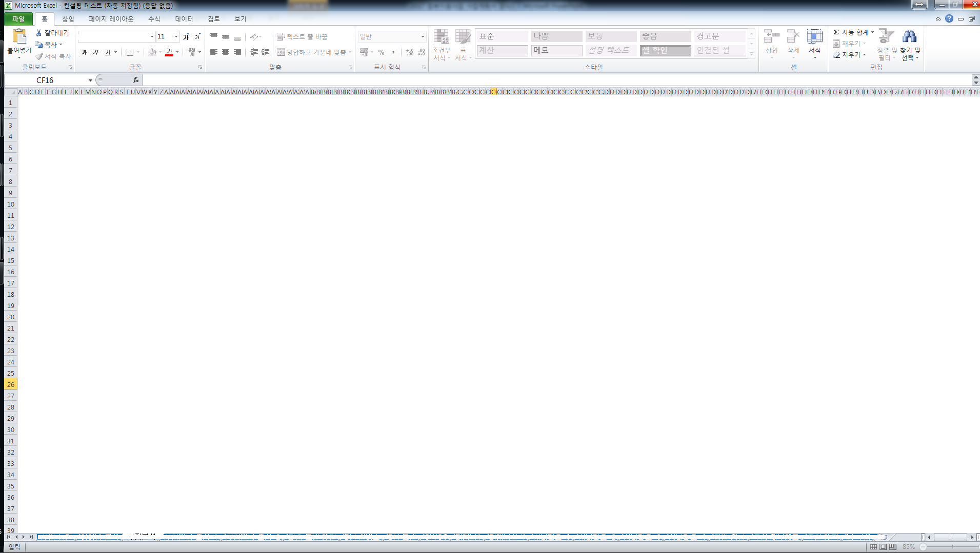Open Format as Table (표 서식)
Screen dimensions: 980x553
click(x=463, y=45)
